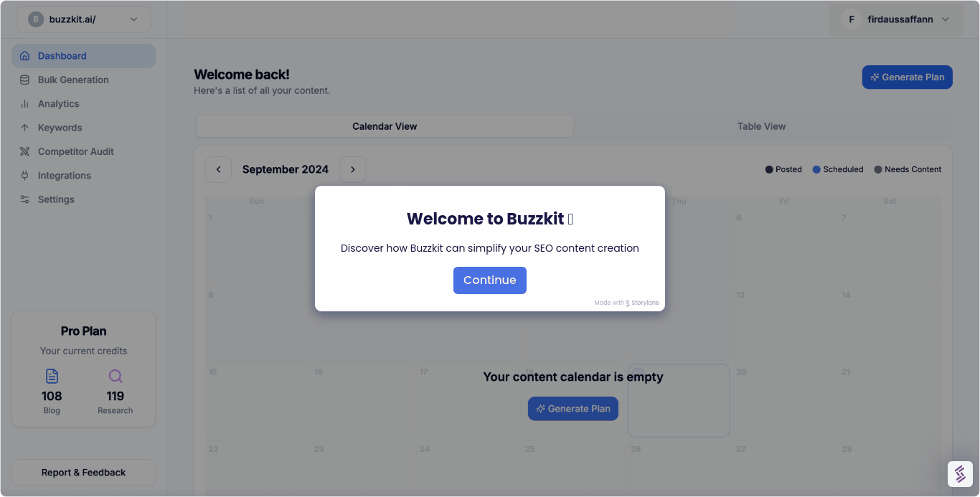The image size is (980, 497).
Task: Click the Research magnifier icon
Action: (115, 375)
